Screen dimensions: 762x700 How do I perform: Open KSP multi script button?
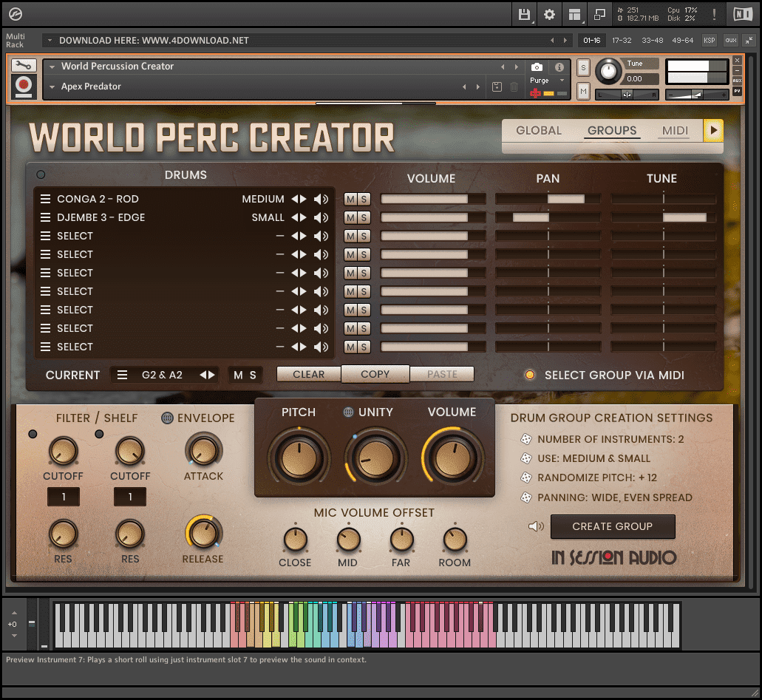tap(709, 41)
